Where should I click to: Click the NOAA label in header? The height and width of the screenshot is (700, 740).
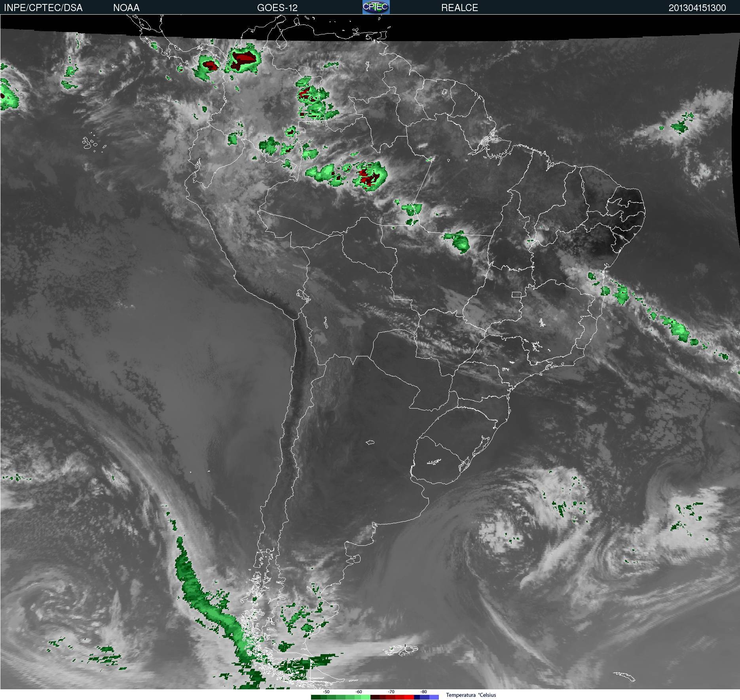coord(126,8)
